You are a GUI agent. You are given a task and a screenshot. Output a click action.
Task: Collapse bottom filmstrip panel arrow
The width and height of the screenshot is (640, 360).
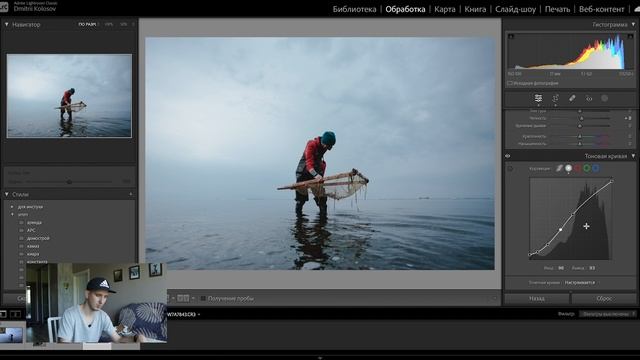pos(320,358)
